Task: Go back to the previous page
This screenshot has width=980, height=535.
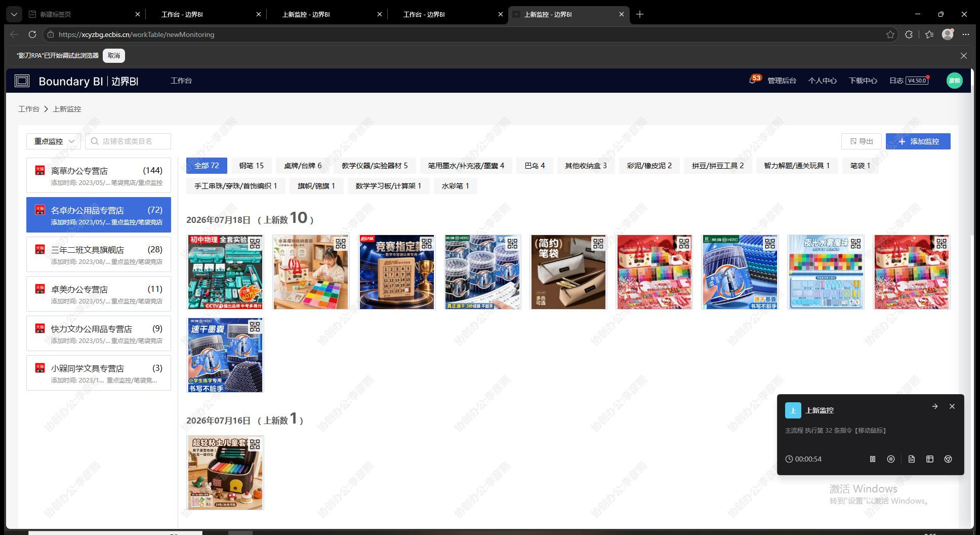Action: [x=14, y=34]
